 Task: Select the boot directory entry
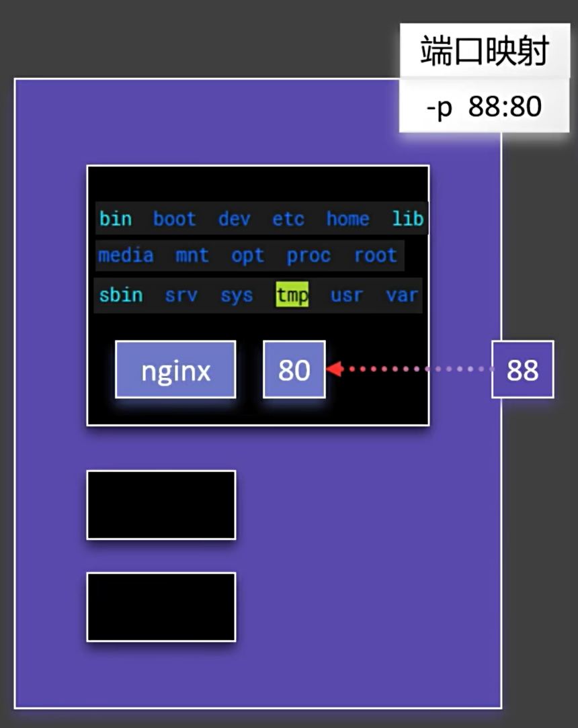tap(173, 218)
